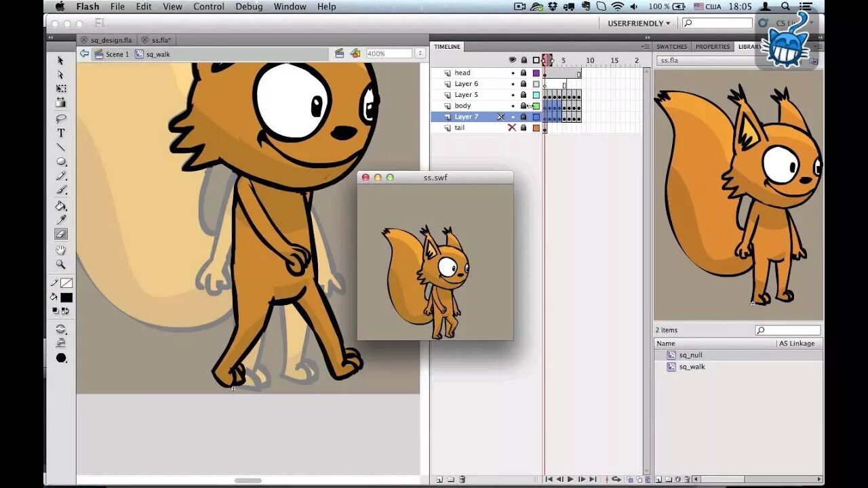Select the Oval shape tool
868x488 pixels.
[61, 161]
